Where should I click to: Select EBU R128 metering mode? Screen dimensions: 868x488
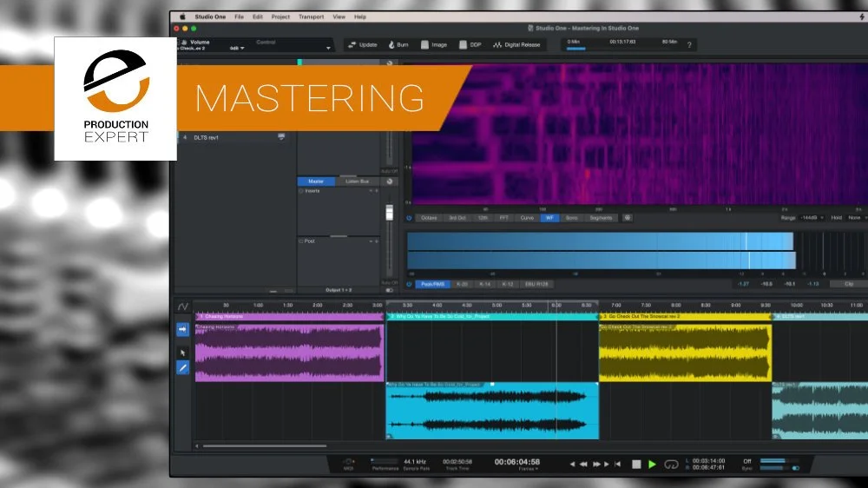point(536,284)
